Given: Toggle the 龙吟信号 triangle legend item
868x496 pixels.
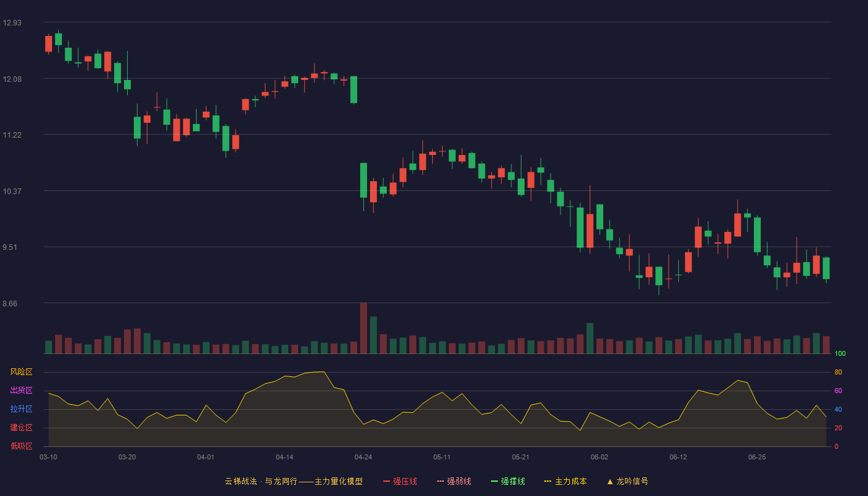Looking at the screenshot, I should [x=627, y=481].
